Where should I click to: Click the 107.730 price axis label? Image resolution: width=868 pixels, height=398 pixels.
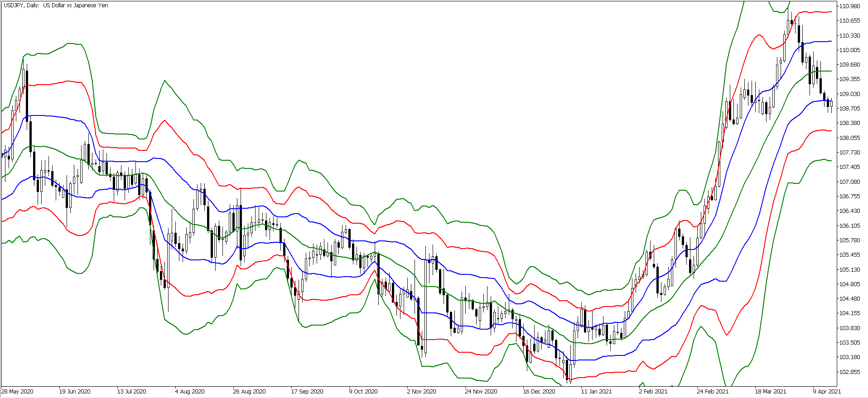tap(849, 152)
